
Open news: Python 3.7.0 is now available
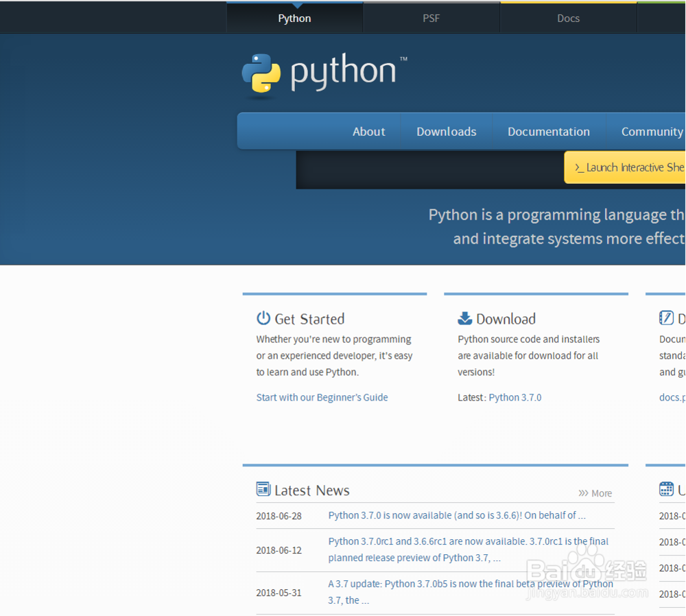pyautogui.click(x=457, y=515)
